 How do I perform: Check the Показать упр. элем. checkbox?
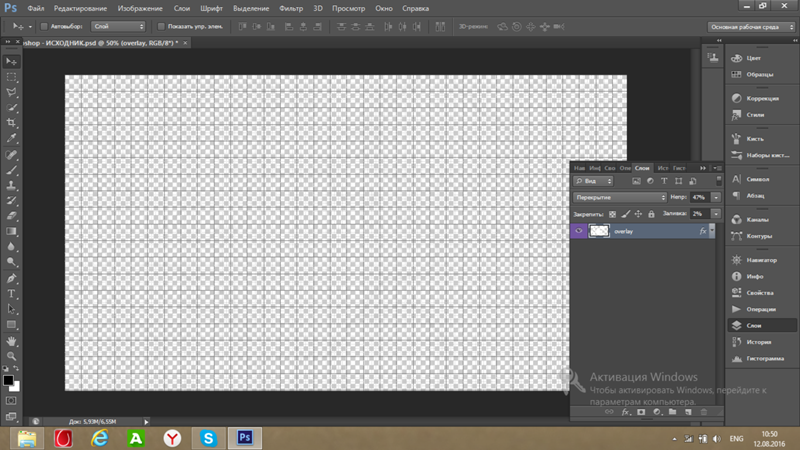point(160,26)
